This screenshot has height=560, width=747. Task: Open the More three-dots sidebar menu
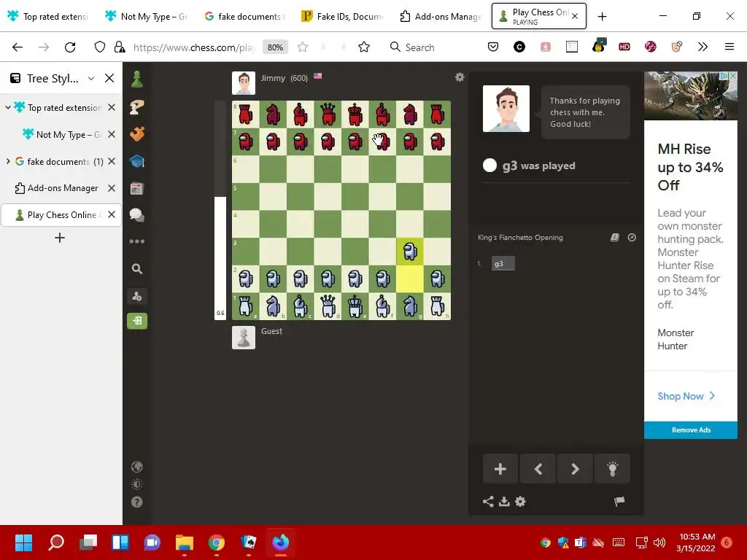click(136, 241)
